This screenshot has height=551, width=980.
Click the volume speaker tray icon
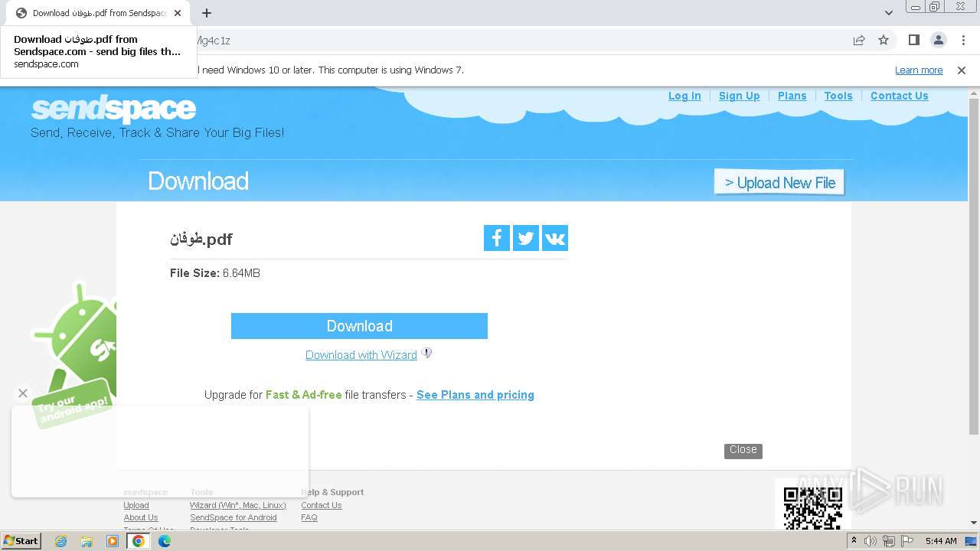[871, 541]
